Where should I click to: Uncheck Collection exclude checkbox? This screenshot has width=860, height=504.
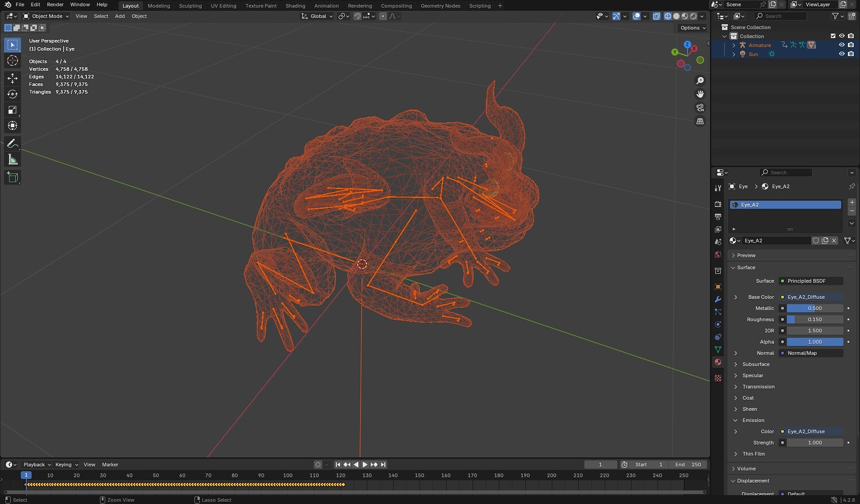[x=833, y=36]
